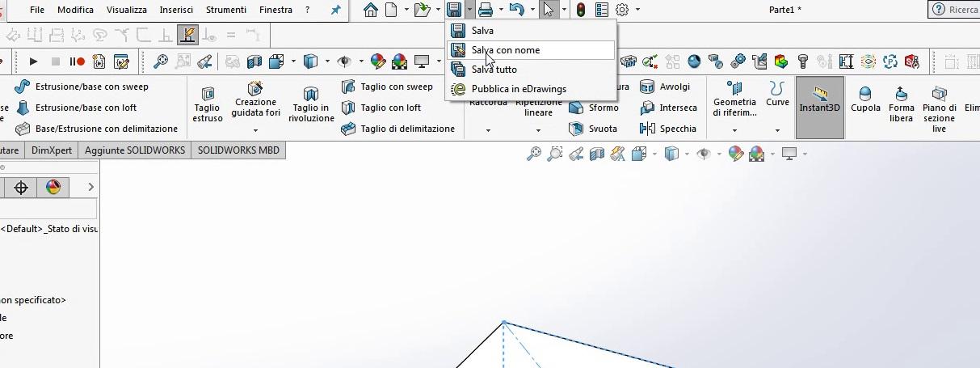Switch to SOLIDWORKS MBD tab
This screenshot has height=368, width=980.
(238, 150)
